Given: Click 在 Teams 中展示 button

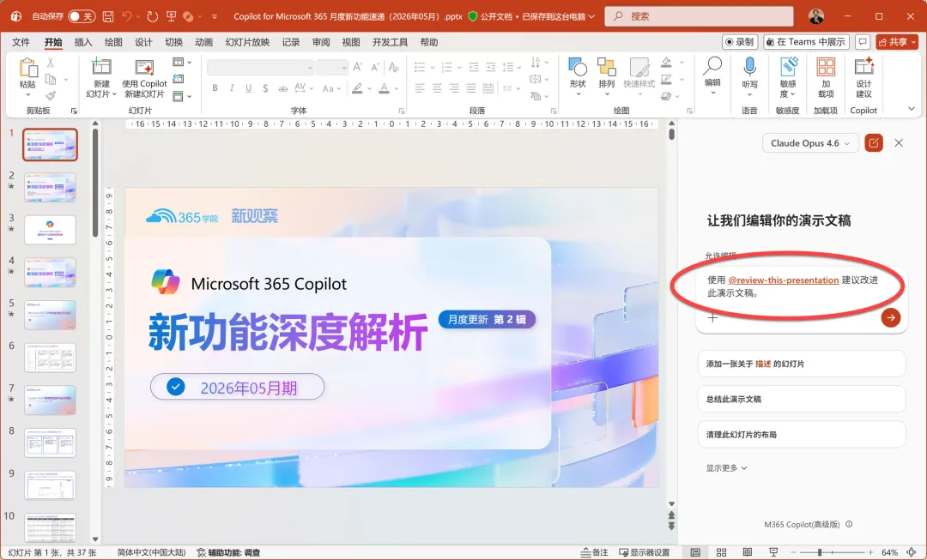Looking at the screenshot, I should (806, 42).
